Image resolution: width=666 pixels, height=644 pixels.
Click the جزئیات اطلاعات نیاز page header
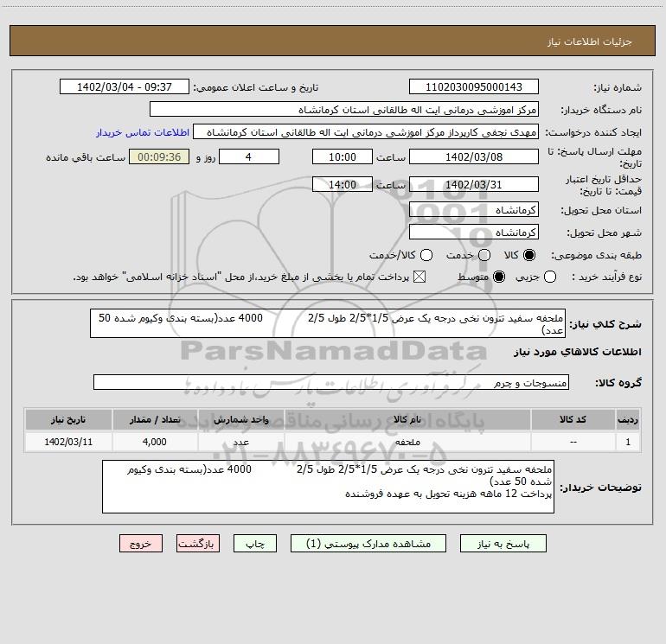[x=590, y=41]
